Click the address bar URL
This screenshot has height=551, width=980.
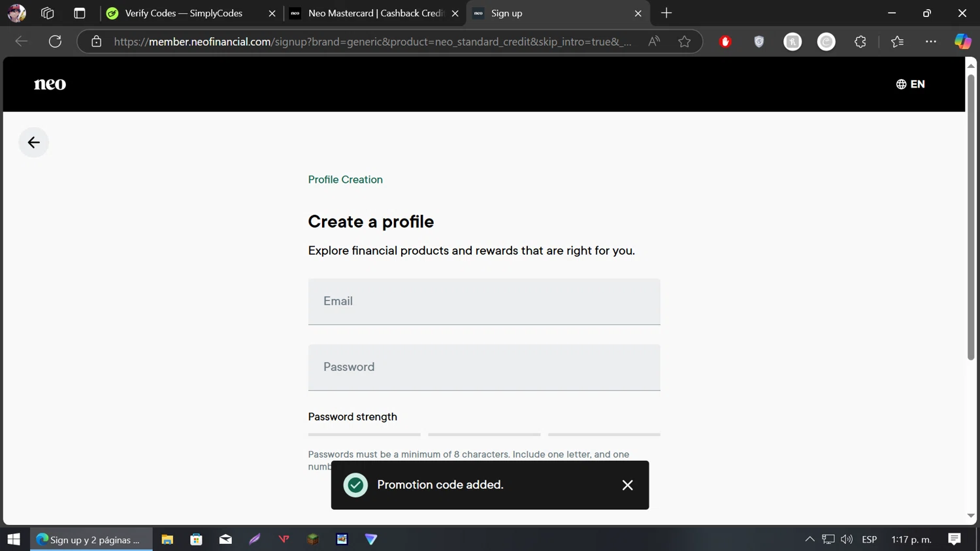[x=372, y=42]
